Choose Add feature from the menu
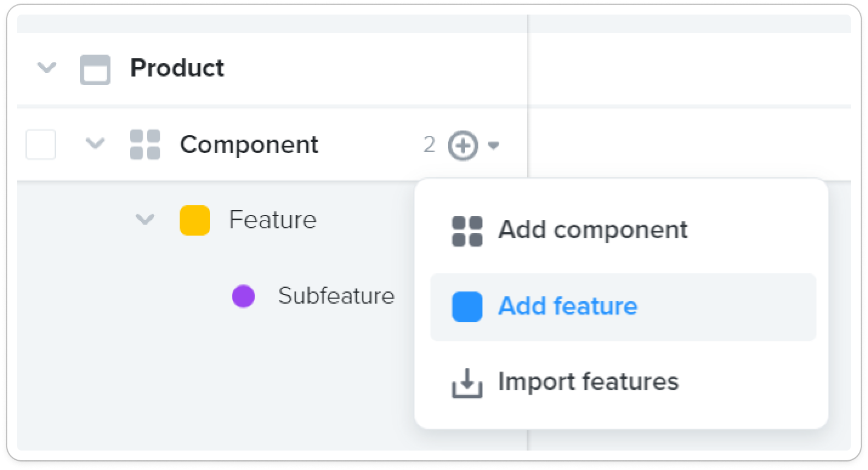The image size is (868, 470). coord(568,306)
